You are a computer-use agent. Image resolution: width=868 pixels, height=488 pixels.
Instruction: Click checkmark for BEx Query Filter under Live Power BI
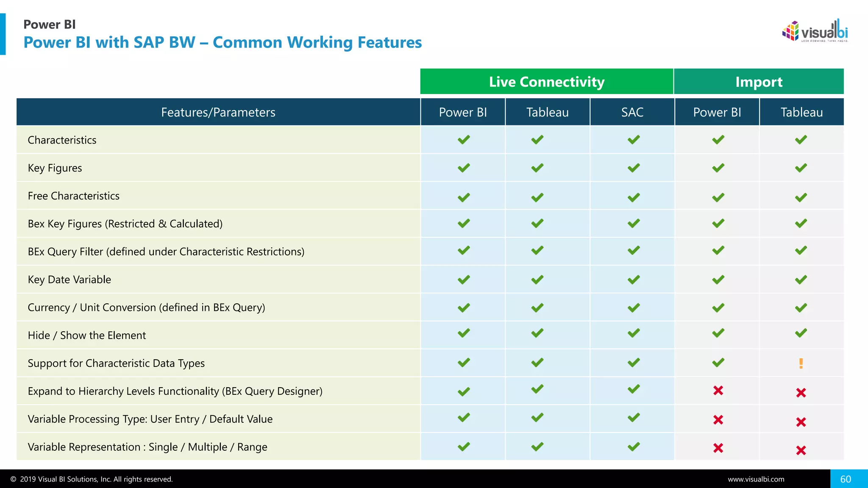pos(464,250)
